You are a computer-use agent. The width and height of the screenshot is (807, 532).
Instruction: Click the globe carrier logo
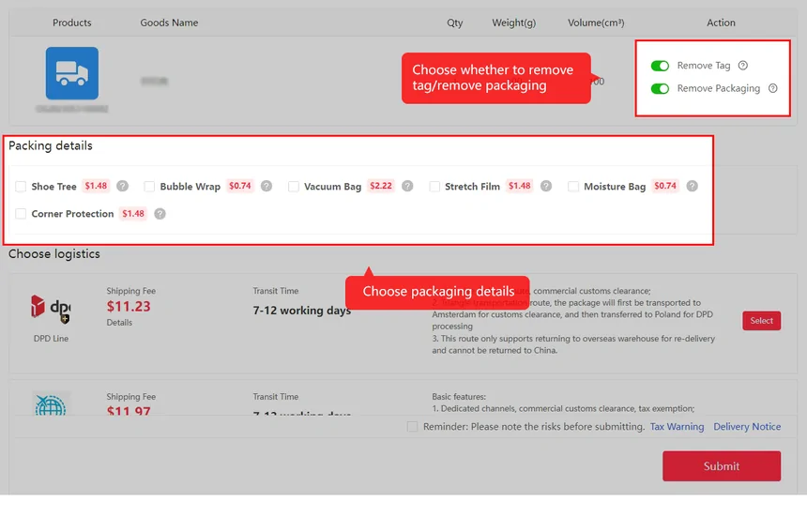coord(51,403)
